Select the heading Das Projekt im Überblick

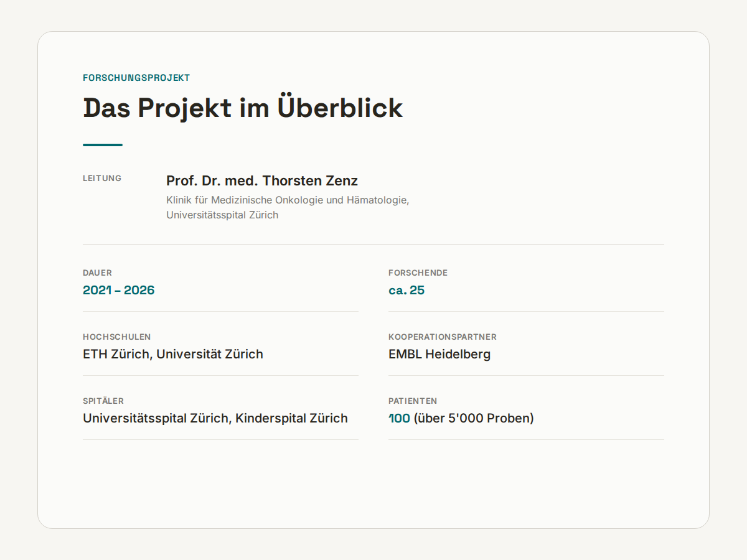click(x=243, y=108)
